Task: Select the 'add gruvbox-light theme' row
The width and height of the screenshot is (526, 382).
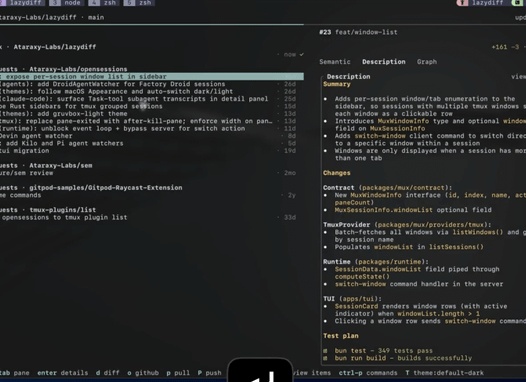Action: coord(152,114)
